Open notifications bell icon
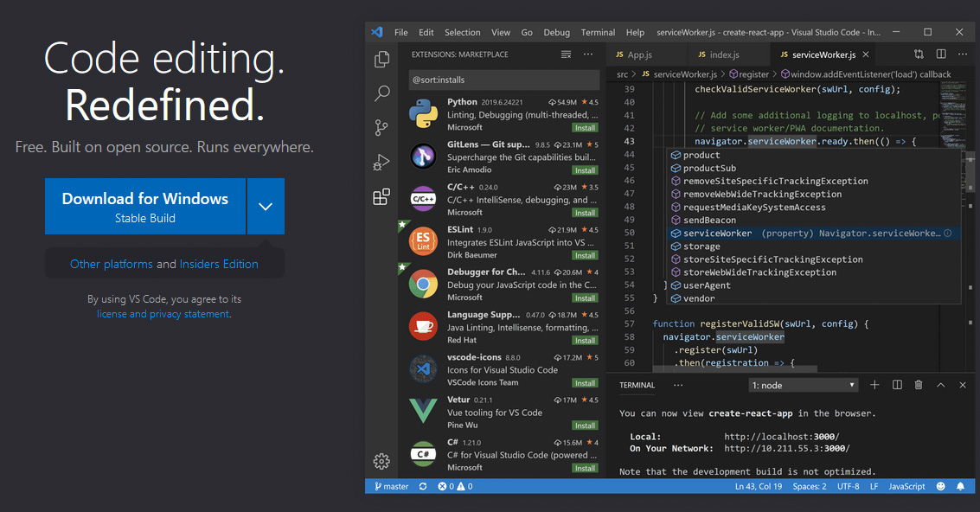The image size is (980, 512). coord(961,486)
